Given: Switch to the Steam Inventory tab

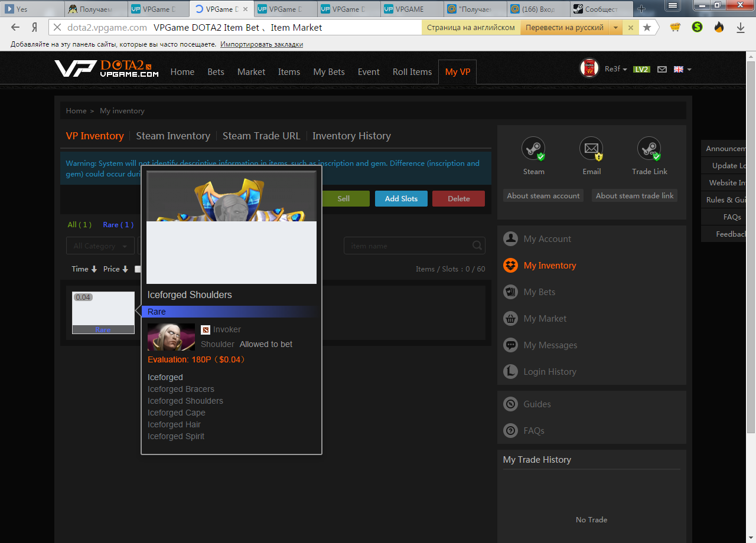Looking at the screenshot, I should pyautogui.click(x=173, y=136).
